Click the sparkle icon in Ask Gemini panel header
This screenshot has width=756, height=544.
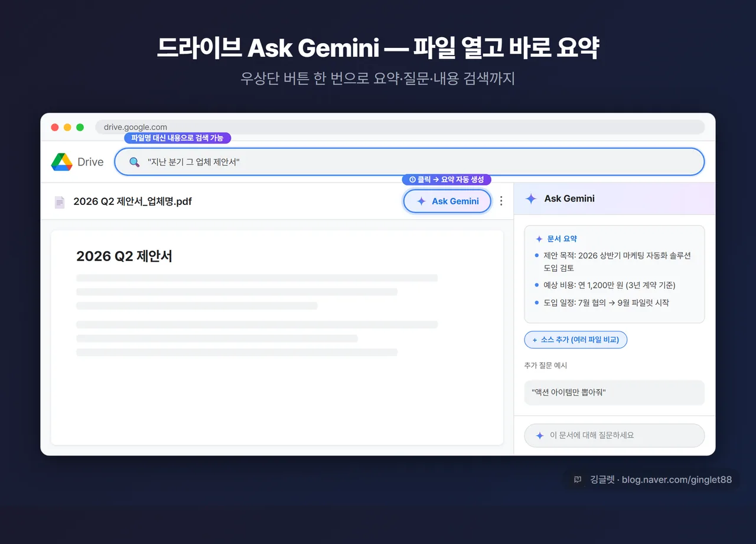(531, 198)
